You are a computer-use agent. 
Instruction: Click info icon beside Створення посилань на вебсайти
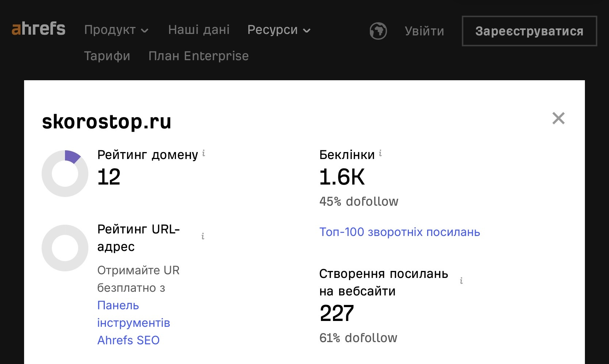tap(461, 281)
